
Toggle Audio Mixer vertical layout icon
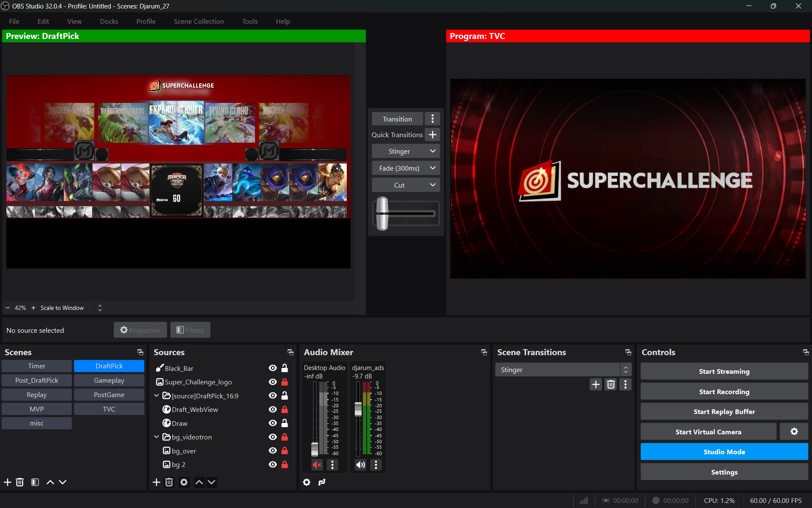pyautogui.click(x=322, y=482)
